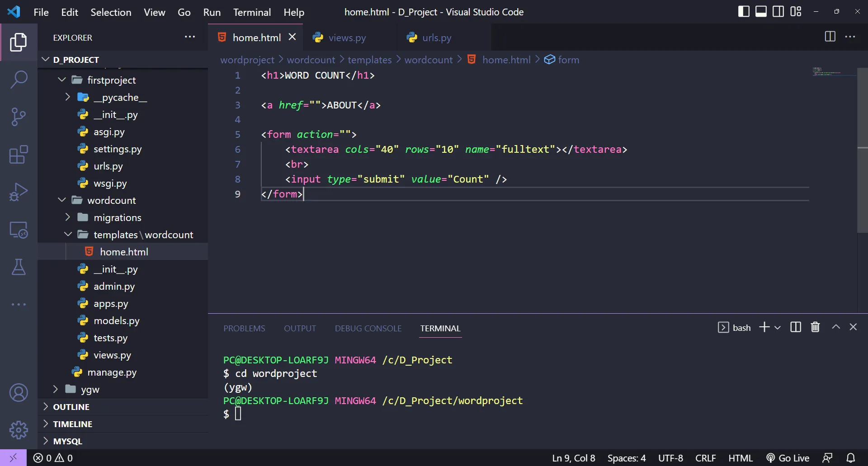
Task: Open the Search view in activity bar
Action: tap(19, 79)
